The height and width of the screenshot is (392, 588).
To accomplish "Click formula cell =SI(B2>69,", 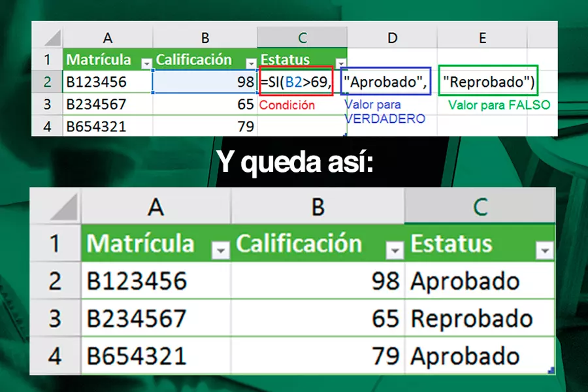I will (296, 81).
